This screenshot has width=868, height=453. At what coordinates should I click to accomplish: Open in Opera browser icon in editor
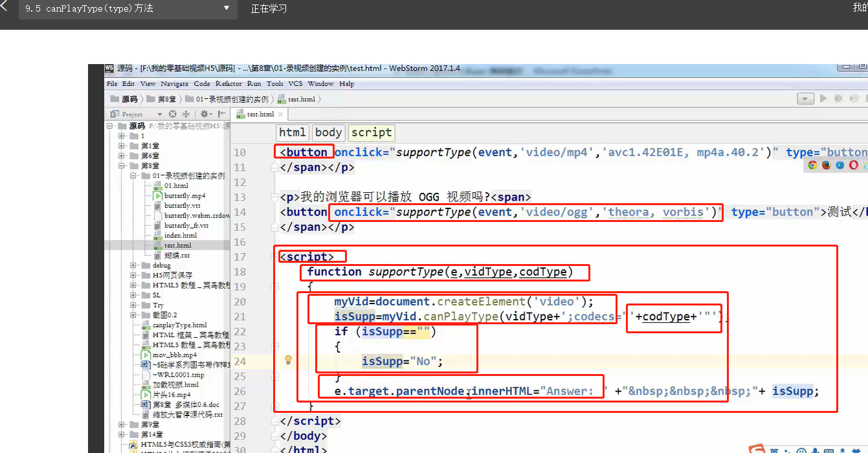point(853,165)
